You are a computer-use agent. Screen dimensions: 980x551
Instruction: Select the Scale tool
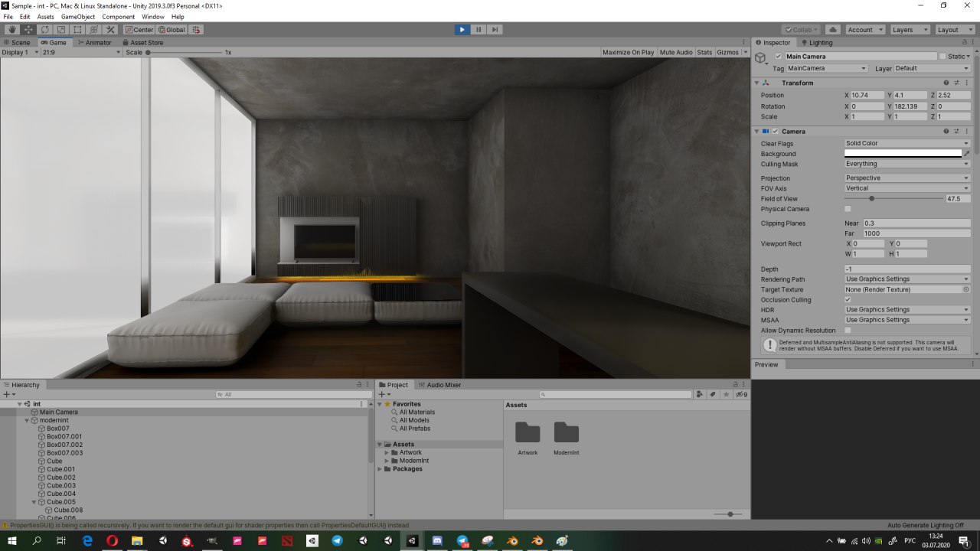click(61, 30)
